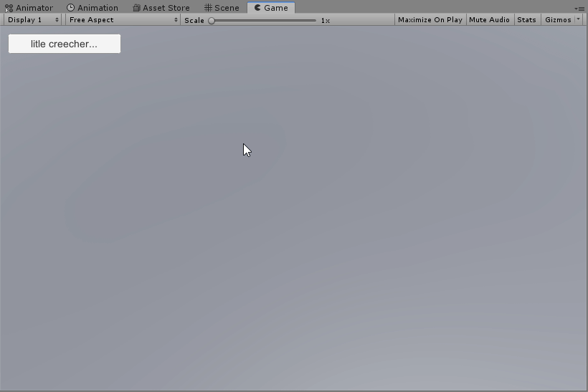The image size is (588, 392).
Task: Switch to the Animator tab
Action: click(29, 8)
